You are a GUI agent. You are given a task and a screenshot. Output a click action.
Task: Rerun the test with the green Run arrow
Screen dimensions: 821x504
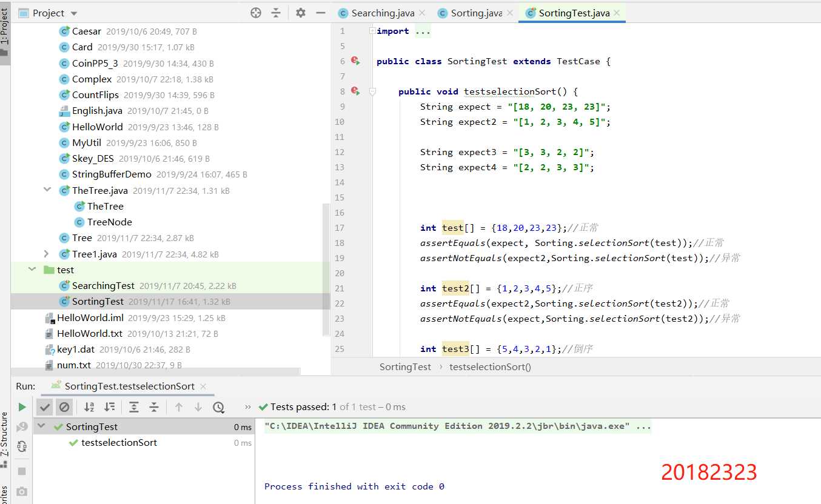click(x=22, y=407)
